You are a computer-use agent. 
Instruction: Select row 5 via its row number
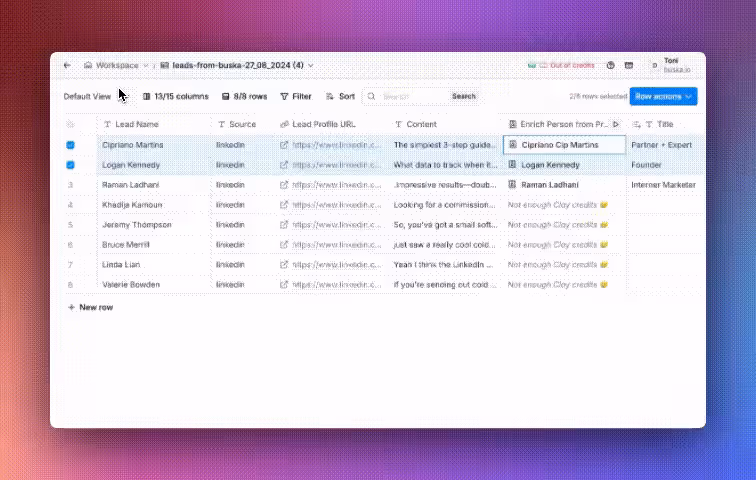[70, 225]
